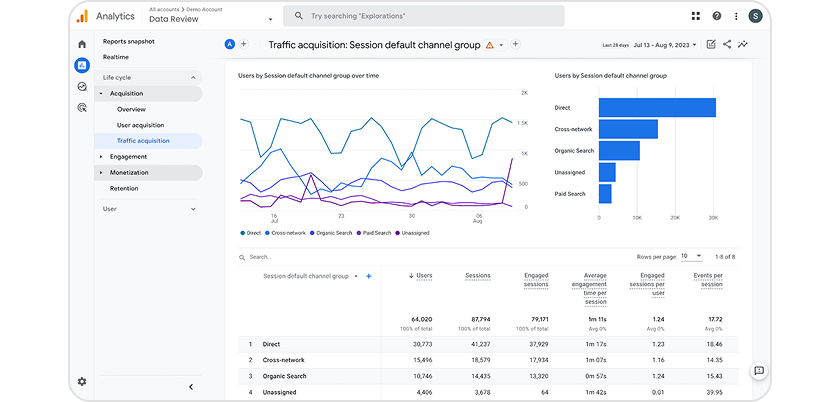Open the Home icon in left rail
This screenshot has height=402, width=840.
pos(81,45)
